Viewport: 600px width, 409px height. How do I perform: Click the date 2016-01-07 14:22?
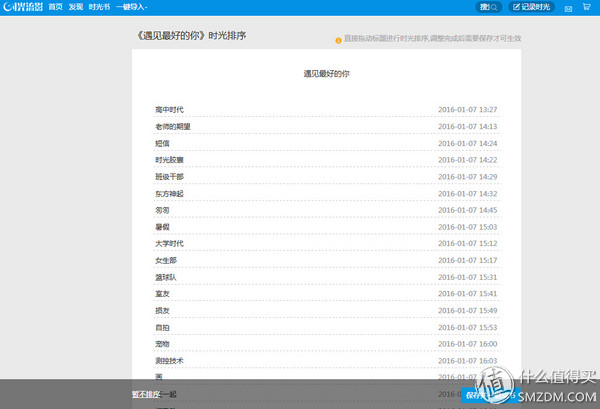(468, 160)
